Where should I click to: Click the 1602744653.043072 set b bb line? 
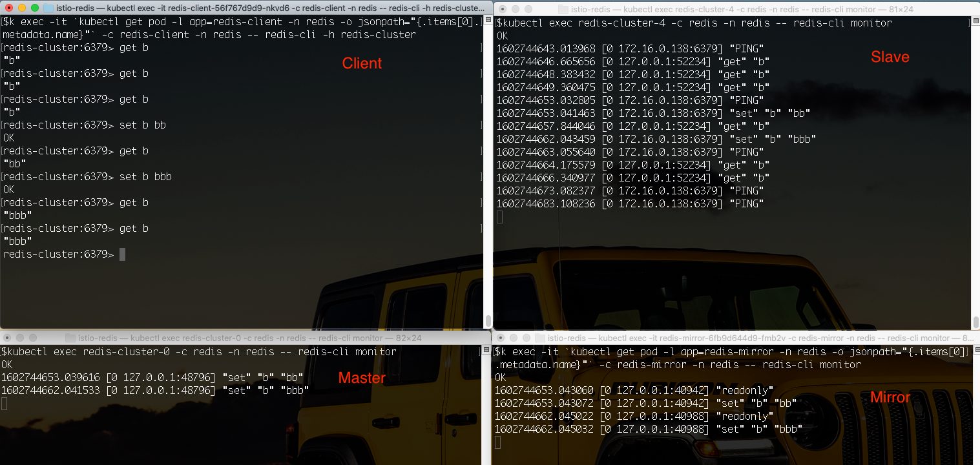(x=645, y=404)
